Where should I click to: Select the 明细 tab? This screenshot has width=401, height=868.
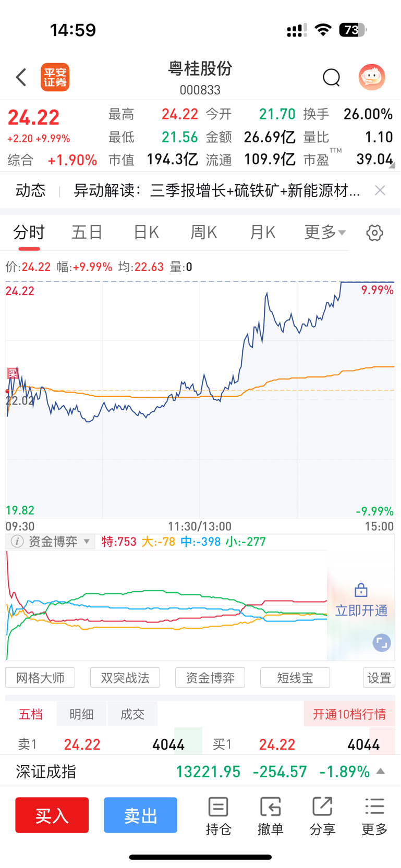81,714
